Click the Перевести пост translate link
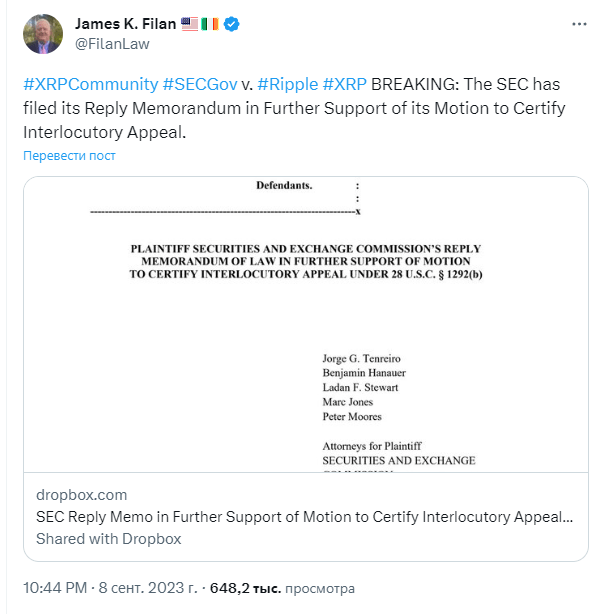The height and width of the screenshot is (614, 603). [x=69, y=155]
